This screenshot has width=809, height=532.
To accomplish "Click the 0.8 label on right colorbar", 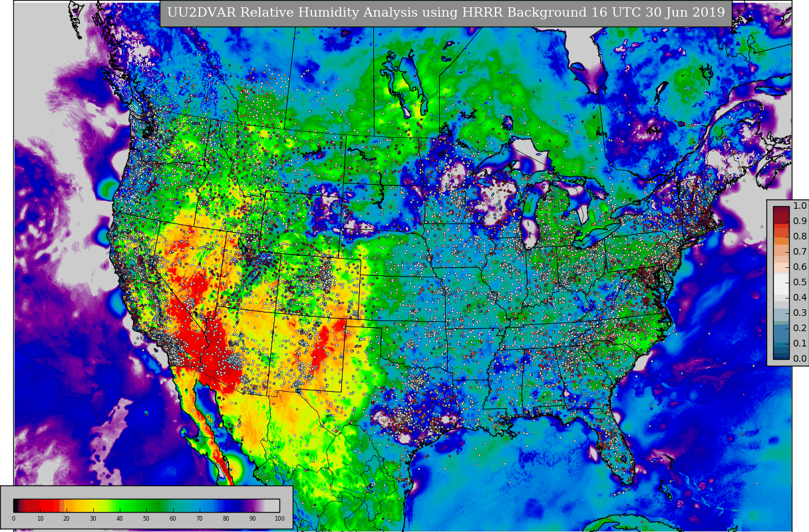I will click(x=800, y=237).
